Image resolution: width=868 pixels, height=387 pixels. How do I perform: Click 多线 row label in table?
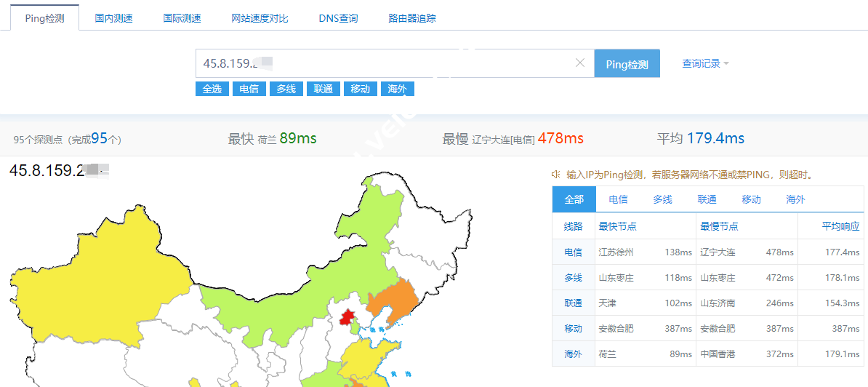click(x=574, y=278)
